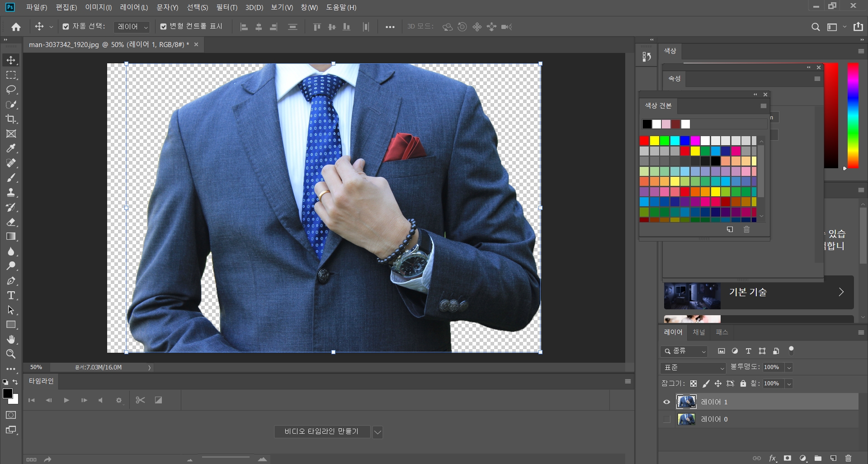The image size is (868, 464).
Task: Expand the 칠 fill dropdown arrow
Action: coord(789,384)
